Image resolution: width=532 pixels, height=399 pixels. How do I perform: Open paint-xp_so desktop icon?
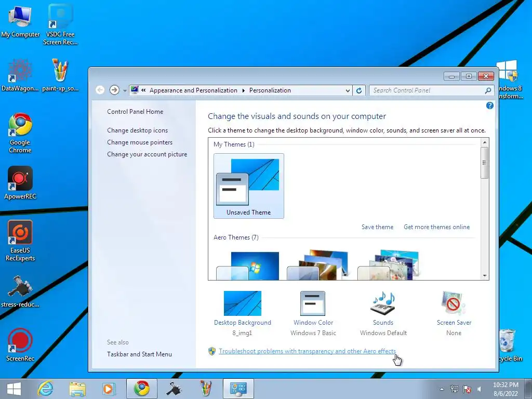[60, 75]
